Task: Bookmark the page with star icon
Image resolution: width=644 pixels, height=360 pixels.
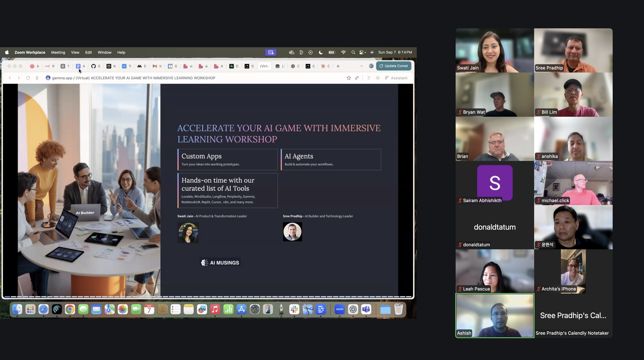Action: 349,78
